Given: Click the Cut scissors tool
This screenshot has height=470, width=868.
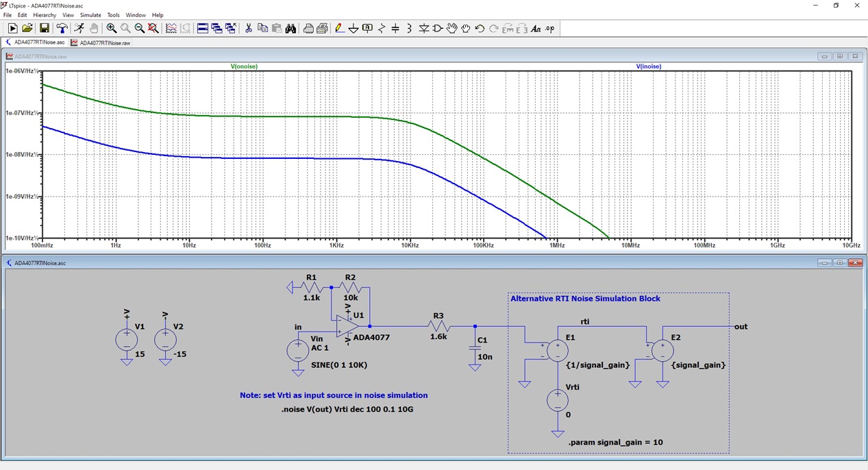Looking at the screenshot, I should (x=248, y=28).
